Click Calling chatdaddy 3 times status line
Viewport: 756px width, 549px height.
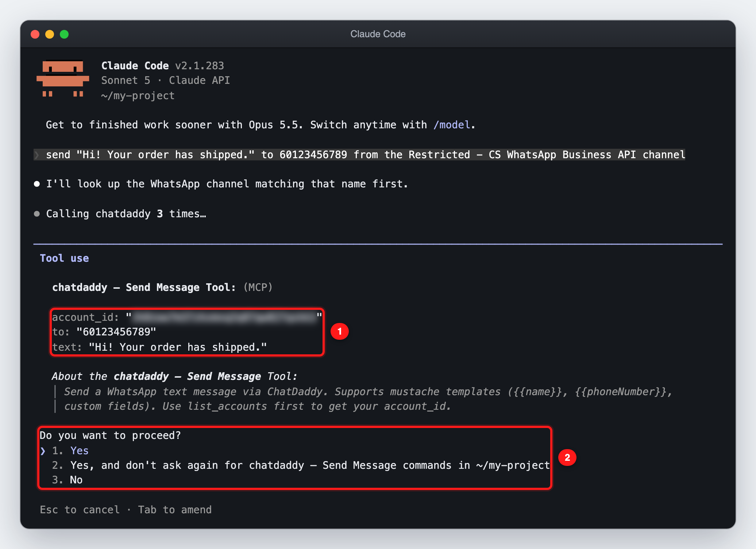[126, 214]
